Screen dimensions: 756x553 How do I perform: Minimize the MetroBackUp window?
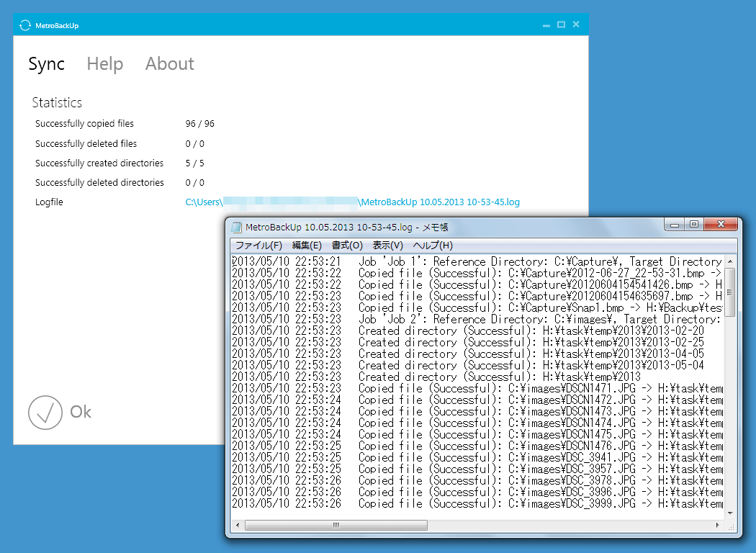(546, 24)
